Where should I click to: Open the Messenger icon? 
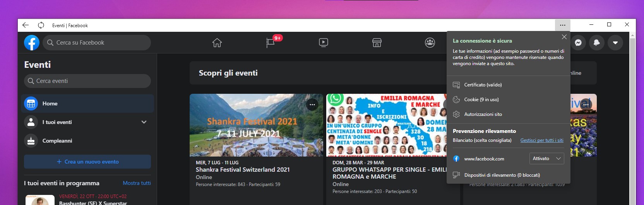578,43
